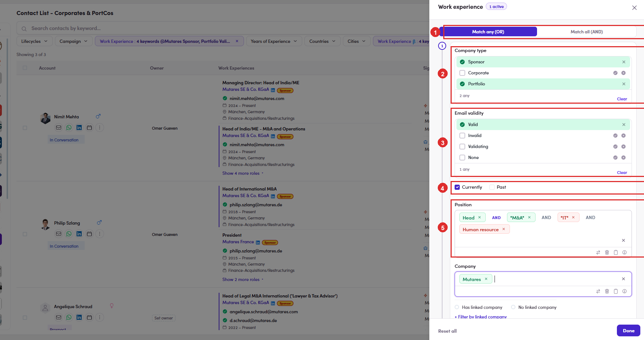
Task: Click the include checkmark icon for Validating
Action: point(615,147)
